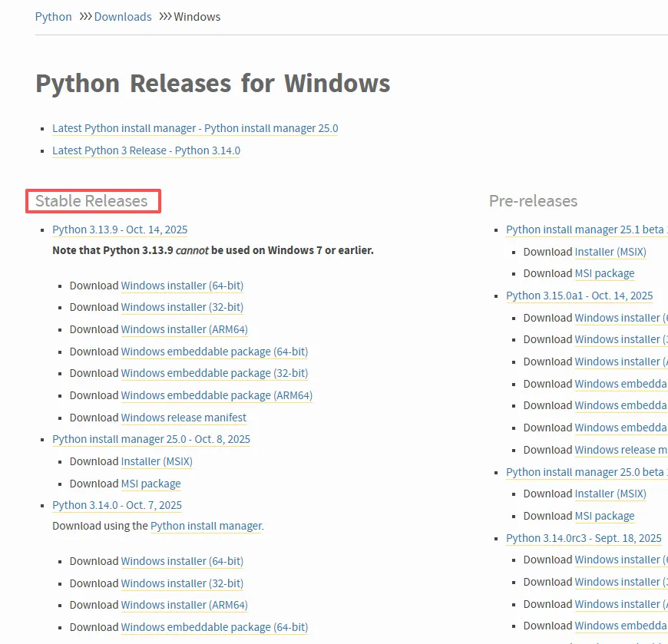
Task: Download Python 3.14.0 Windows installer (ARM64)
Action: point(184,605)
